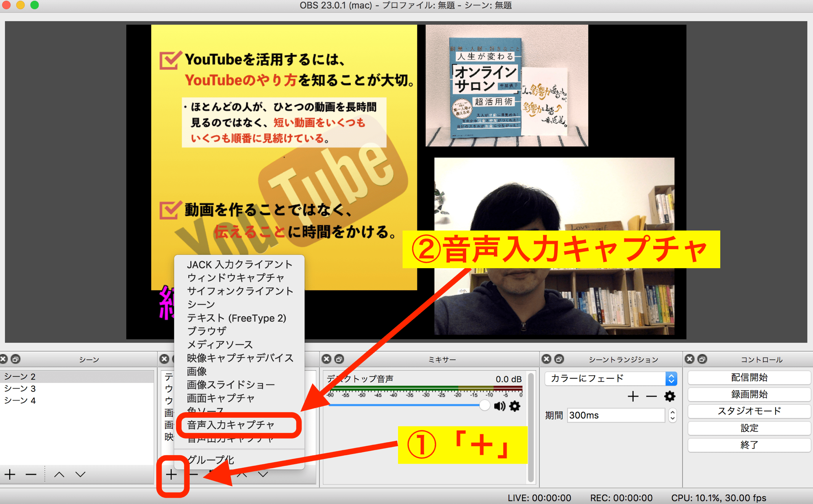813x504 pixels.
Task: Mute the desktop audio speaker icon
Action: click(500, 406)
